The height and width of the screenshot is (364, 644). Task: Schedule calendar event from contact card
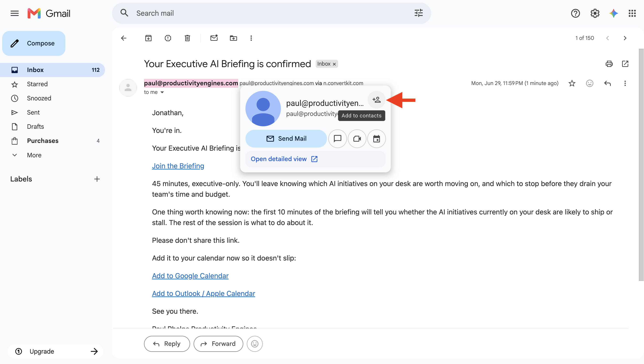tap(377, 138)
